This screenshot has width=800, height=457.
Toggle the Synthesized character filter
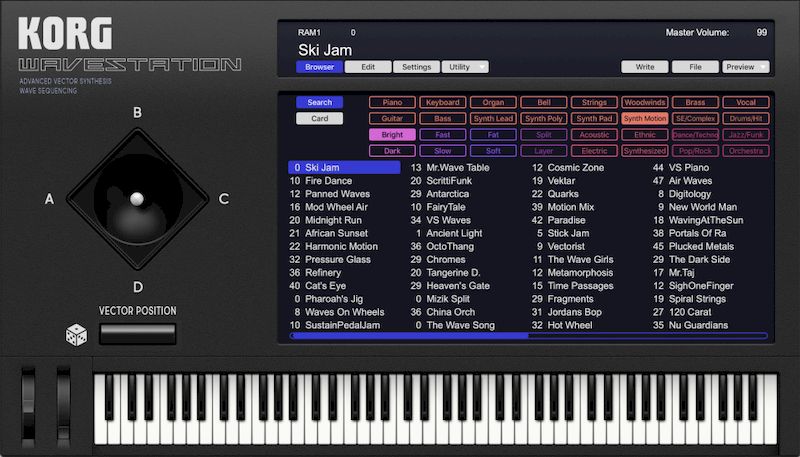pos(645,151)
